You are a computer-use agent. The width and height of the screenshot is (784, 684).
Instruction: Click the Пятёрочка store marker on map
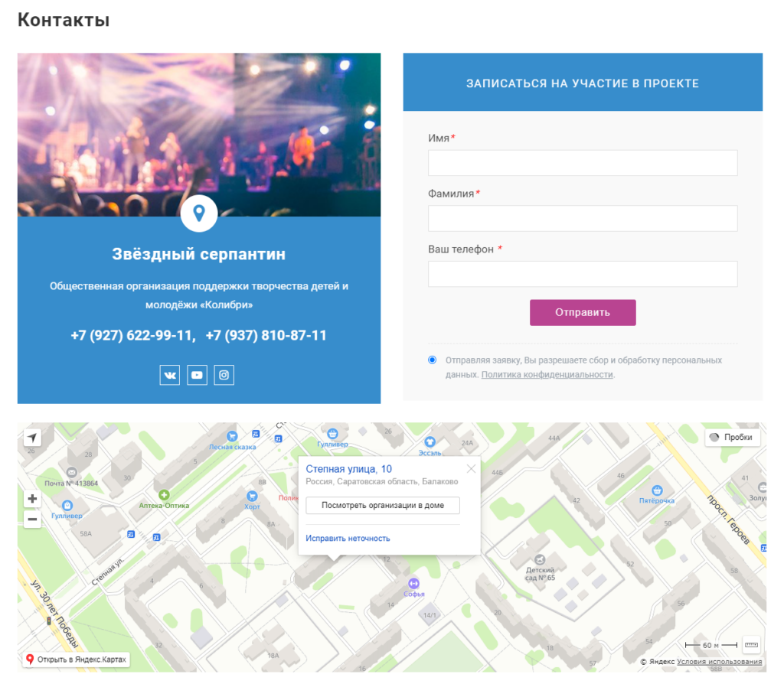656,490
